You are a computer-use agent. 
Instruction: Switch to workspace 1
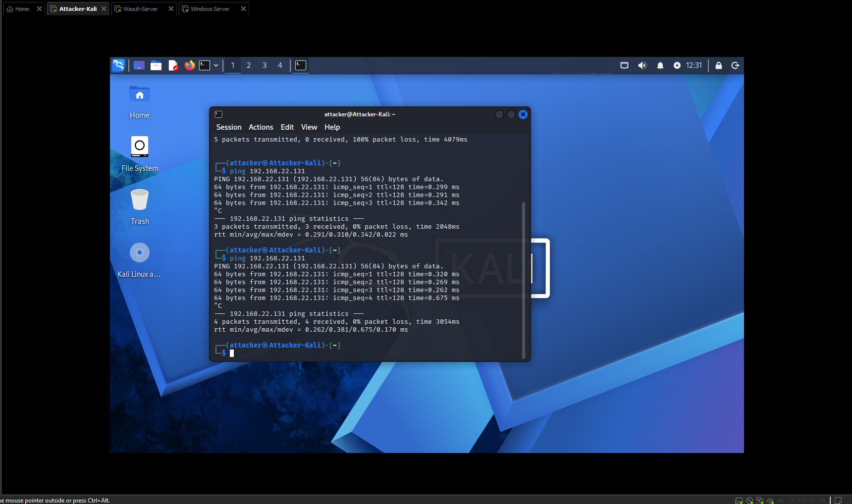[233, 65]
